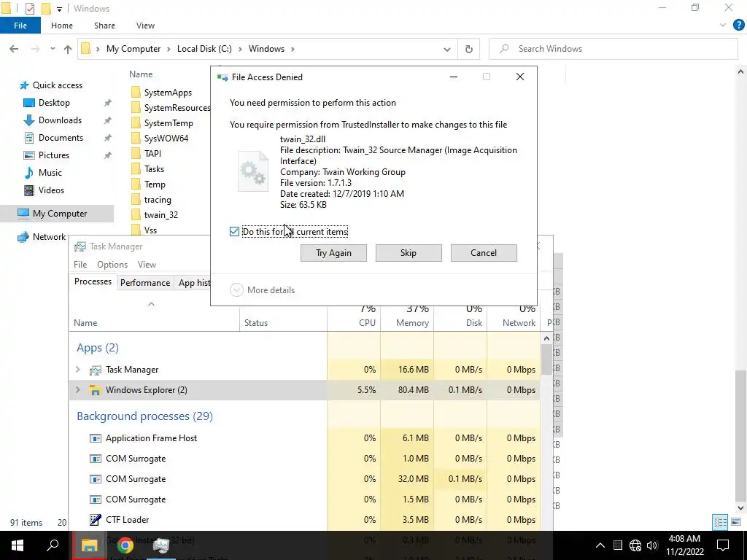Open Network in the navigation pane
The width and height of the screenshot is (747, 560).
pos(49,237)
